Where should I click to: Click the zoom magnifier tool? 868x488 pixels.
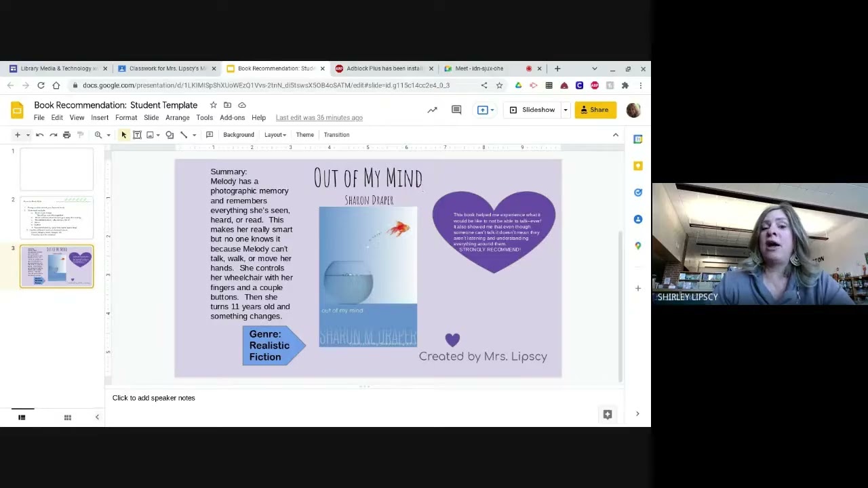click(x=98, y=135)
